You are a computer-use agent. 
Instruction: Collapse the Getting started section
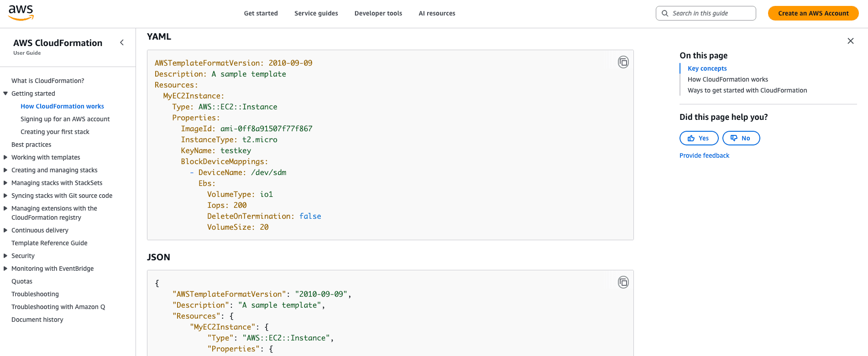(x=5, y=93)
